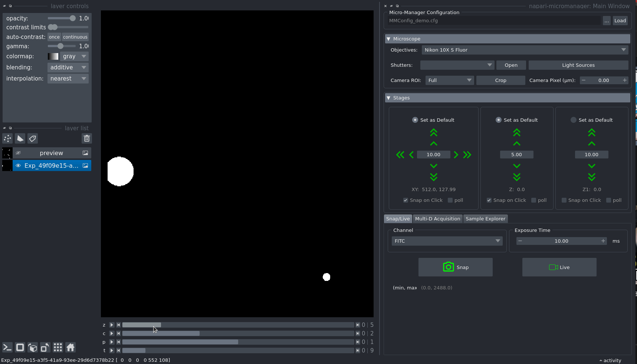Delete selected layers with trash icon
The height and width of the screenshot is (364, 637).
(x=87, y=138)
